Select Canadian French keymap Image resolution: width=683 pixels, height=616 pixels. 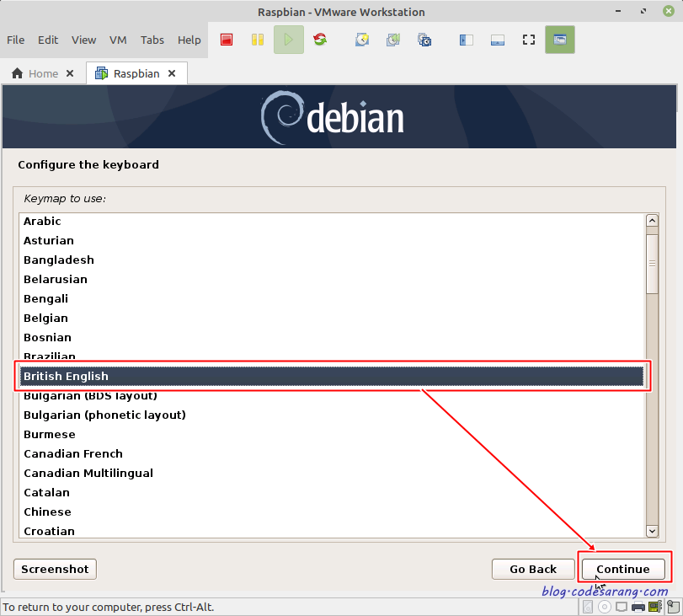tap(332, 454)
